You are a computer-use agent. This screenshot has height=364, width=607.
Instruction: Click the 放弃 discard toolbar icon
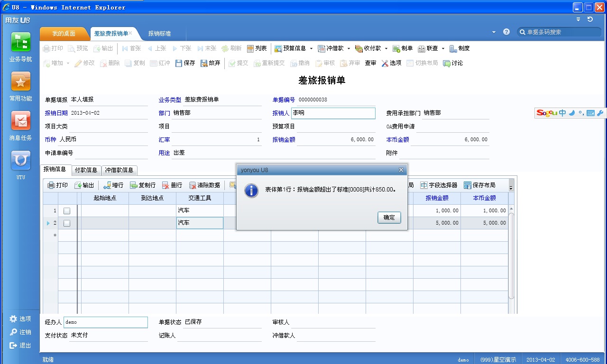(204, 63)
